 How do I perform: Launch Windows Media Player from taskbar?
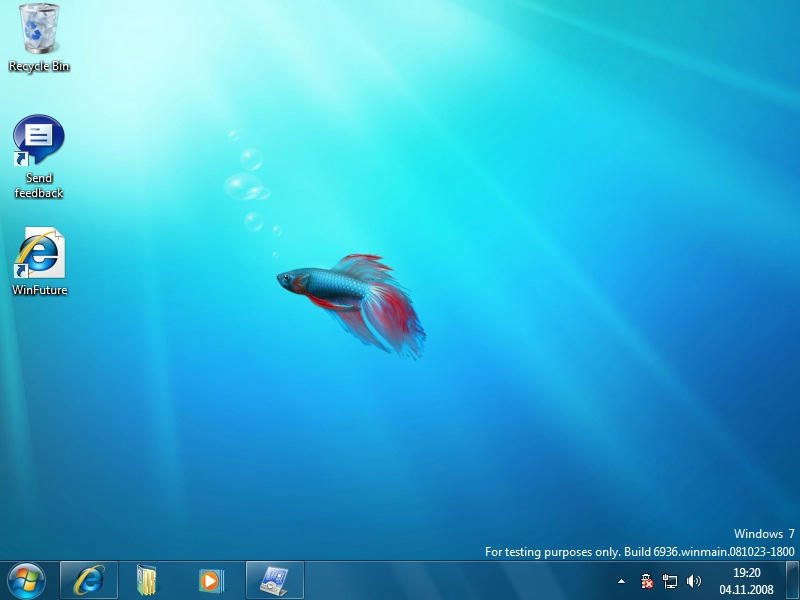210,580
